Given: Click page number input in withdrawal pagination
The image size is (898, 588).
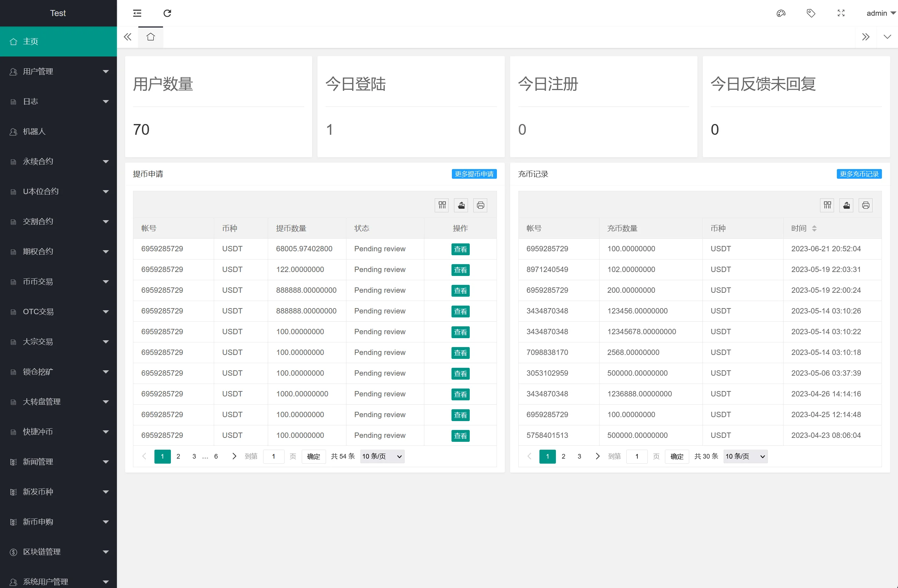Looking at the screenshot, I should point(273,456).
